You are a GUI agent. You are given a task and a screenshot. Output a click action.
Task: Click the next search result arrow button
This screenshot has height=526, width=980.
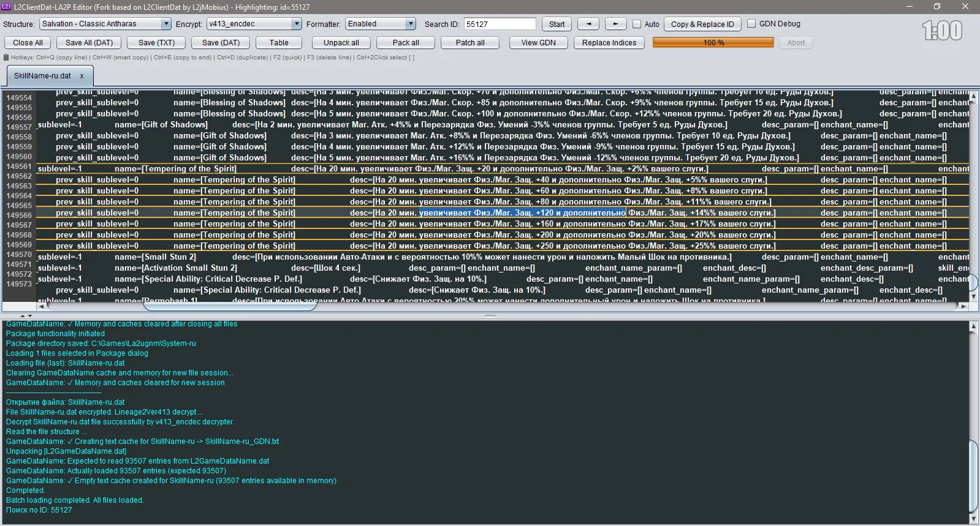(615, 24)
